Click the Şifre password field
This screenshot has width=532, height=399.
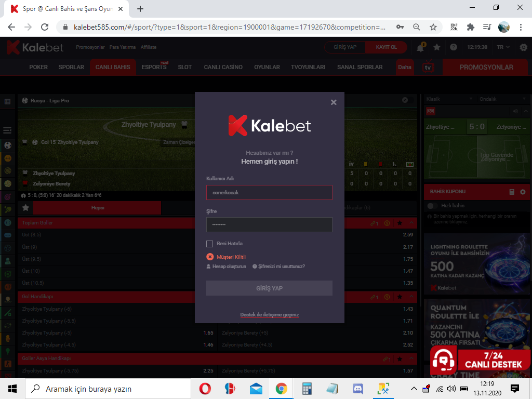pyautogui.click(x=269, y=224)
